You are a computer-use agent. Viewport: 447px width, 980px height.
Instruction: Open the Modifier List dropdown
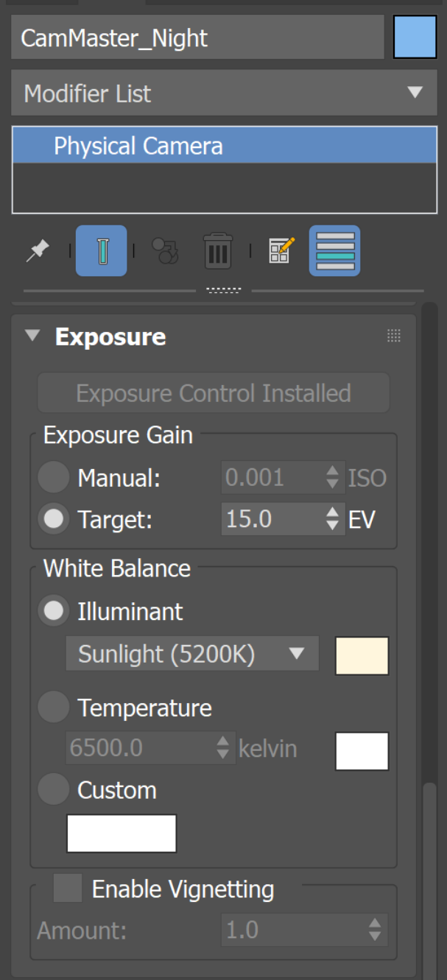coord(224,94)
